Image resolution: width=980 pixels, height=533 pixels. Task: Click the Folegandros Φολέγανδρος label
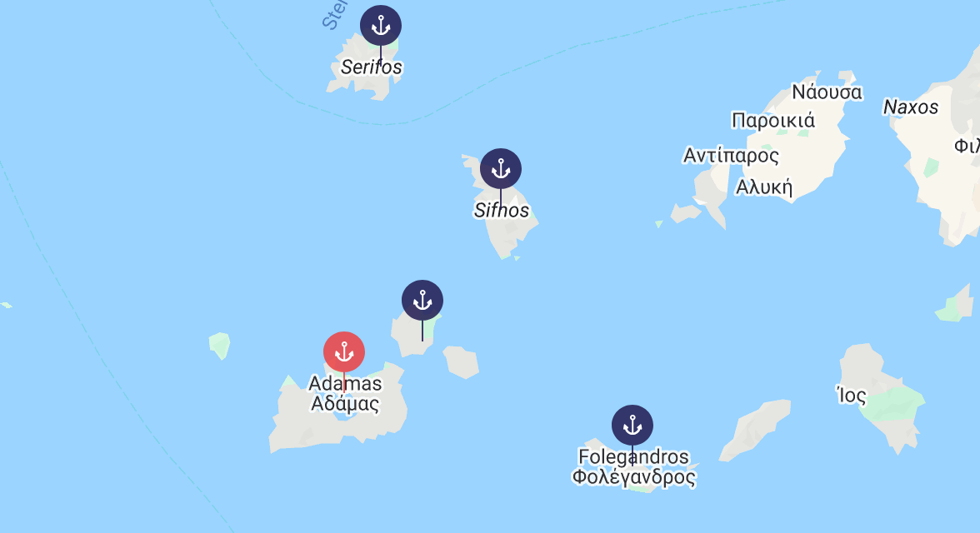633,466
